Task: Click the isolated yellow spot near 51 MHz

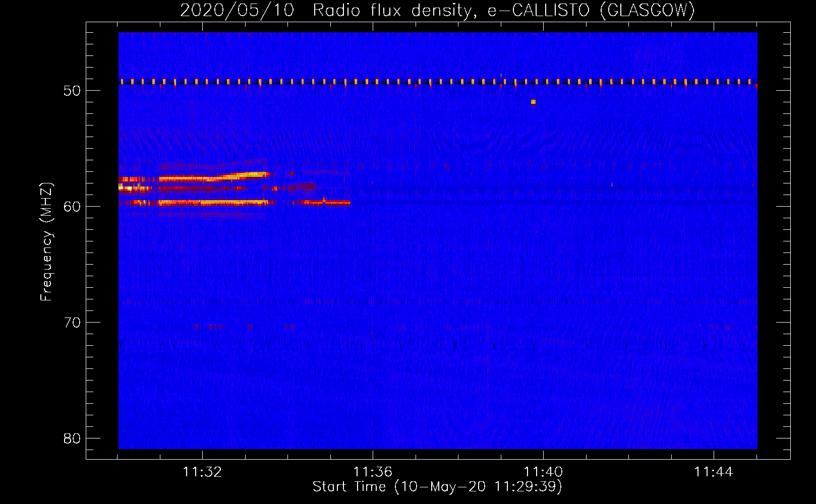Action: tap(533, 102)
